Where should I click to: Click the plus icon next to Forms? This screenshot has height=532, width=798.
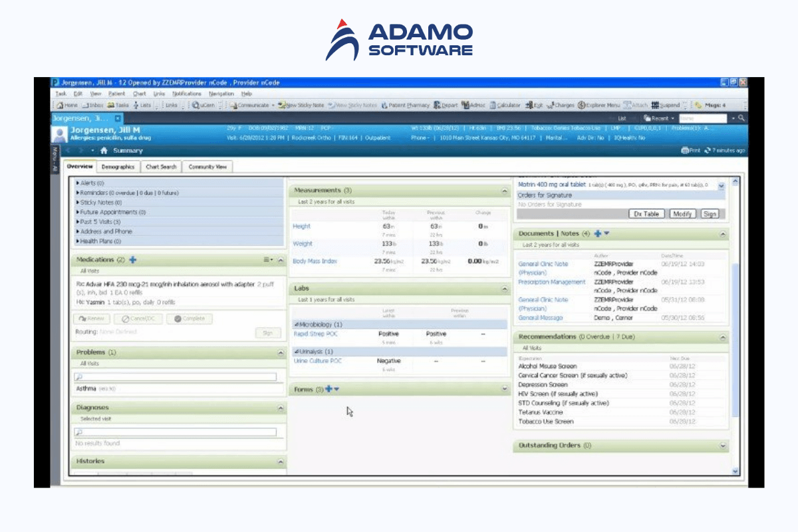click(x=328, y=389)
